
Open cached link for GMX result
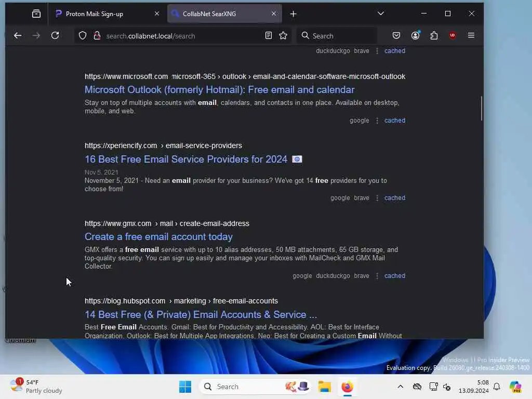(x=395, y=276)
